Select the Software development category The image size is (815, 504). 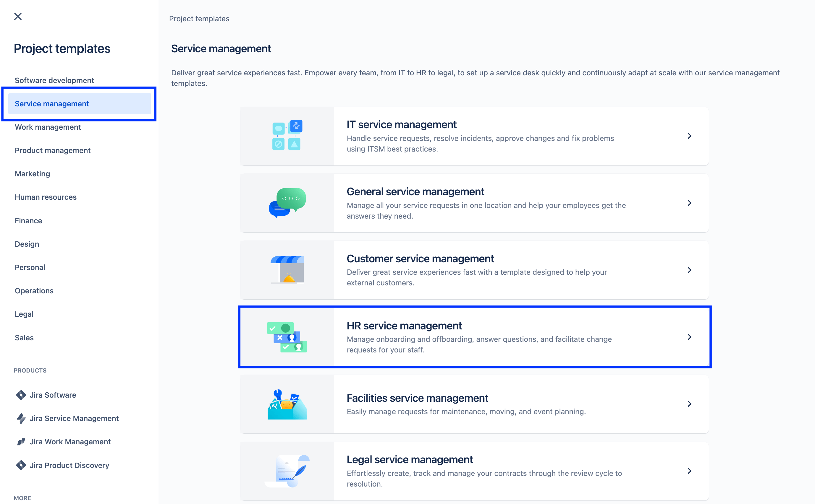[54, 80]
